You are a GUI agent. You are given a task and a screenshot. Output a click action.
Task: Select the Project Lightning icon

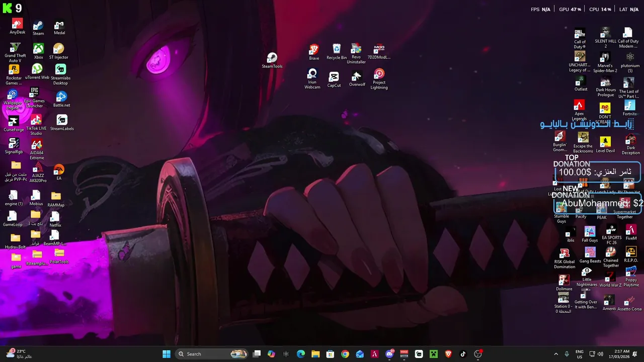coord(379,79)
